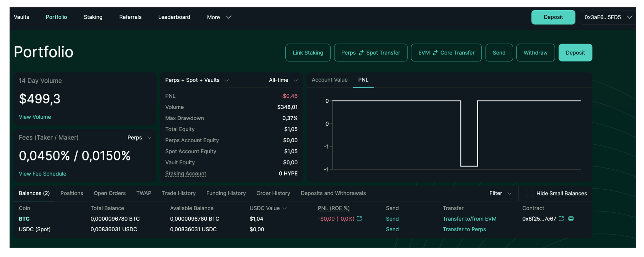644x257 pixels.
Task: Click swap arrows in Perps Spot Transfer
Action: click(x=361, y=53)
